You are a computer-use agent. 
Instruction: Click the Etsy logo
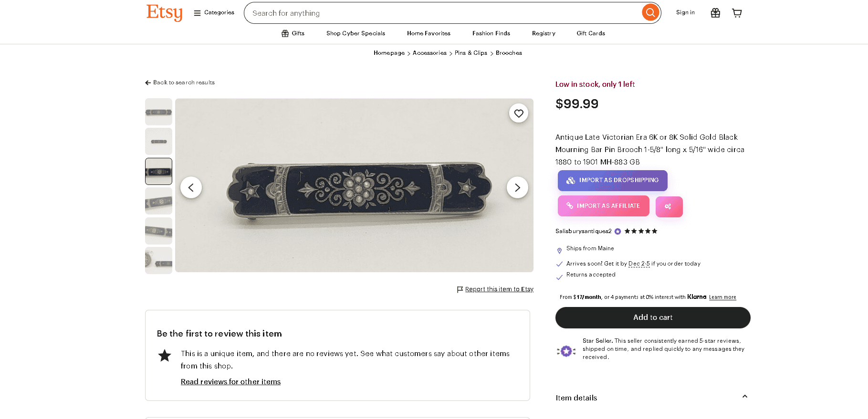[x=164, y=13]
